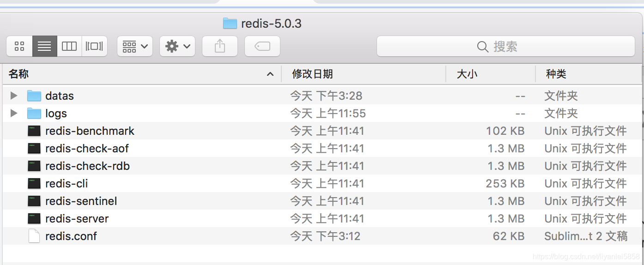Viewport: 644px width, 265px height.
Task: Select the datas folder icon
Action: click(34, 96)
